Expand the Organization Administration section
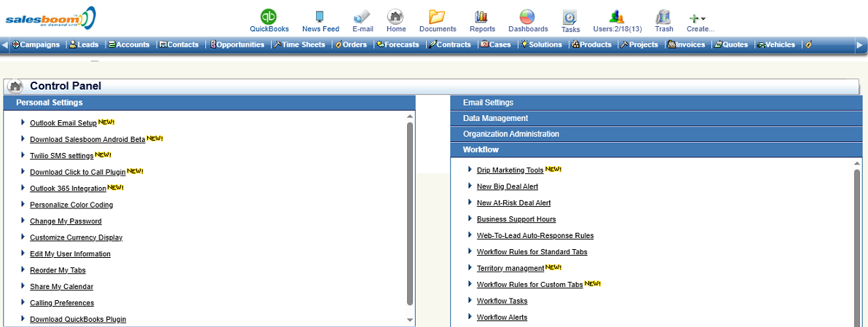 click(511, 134)
